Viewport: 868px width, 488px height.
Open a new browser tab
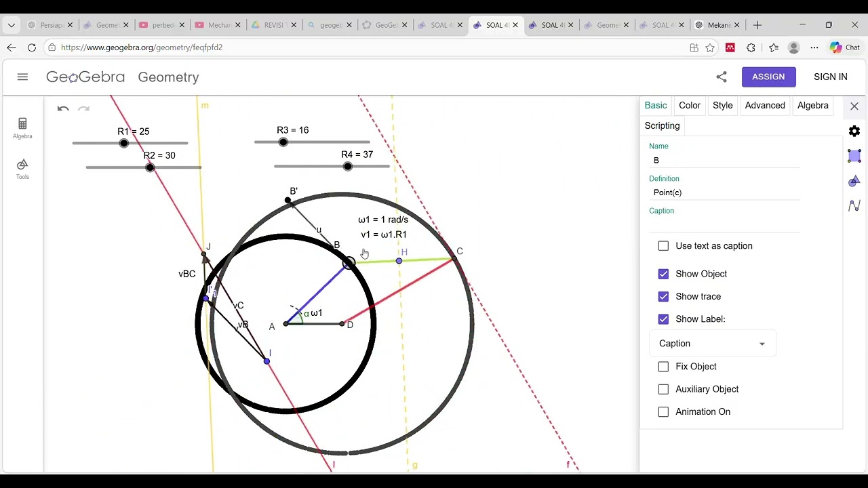pos(757,25)
